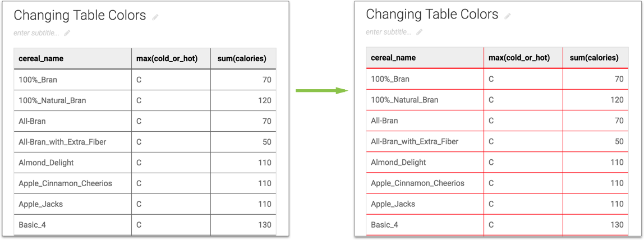
Task: Click the subtitle edit pencil in the red-bordered panel
Action: pos(420,32)
